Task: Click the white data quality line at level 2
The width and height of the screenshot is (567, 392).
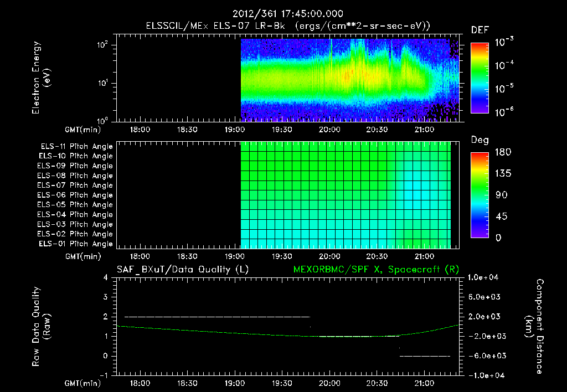Action: (217, 317)
